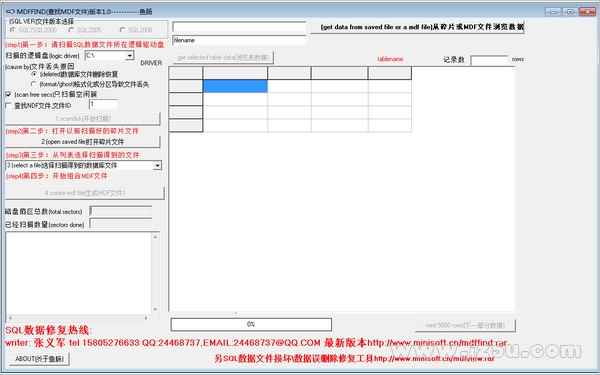
Task: Open the logic driver C:\ dropdown
Action: tap(130, 56)
